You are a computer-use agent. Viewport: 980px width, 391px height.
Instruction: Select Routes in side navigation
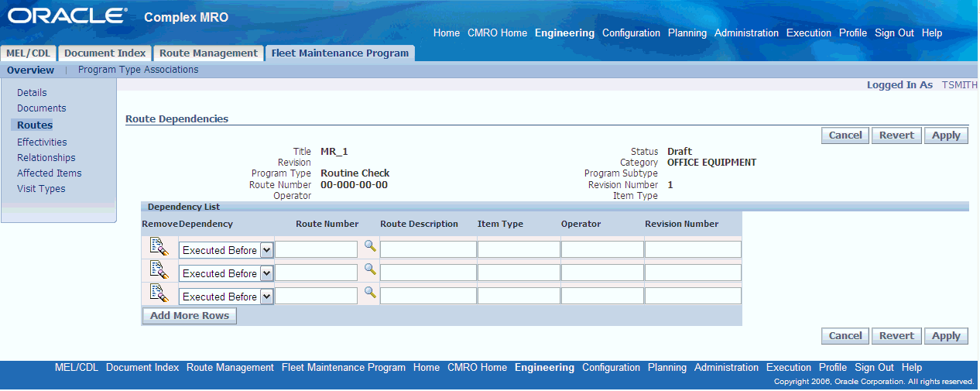(35, 125)
